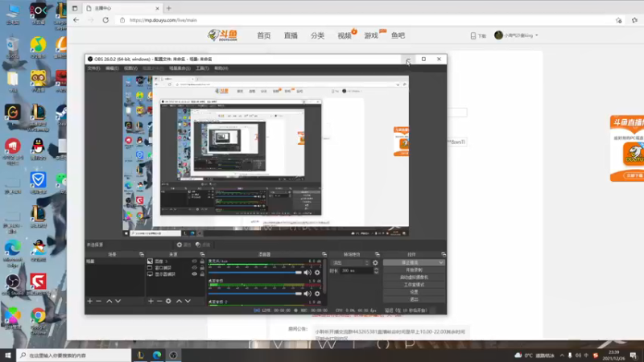Open Windows Start menu
Viewport: 644px width, 362px height.
[x=7, y=355]
